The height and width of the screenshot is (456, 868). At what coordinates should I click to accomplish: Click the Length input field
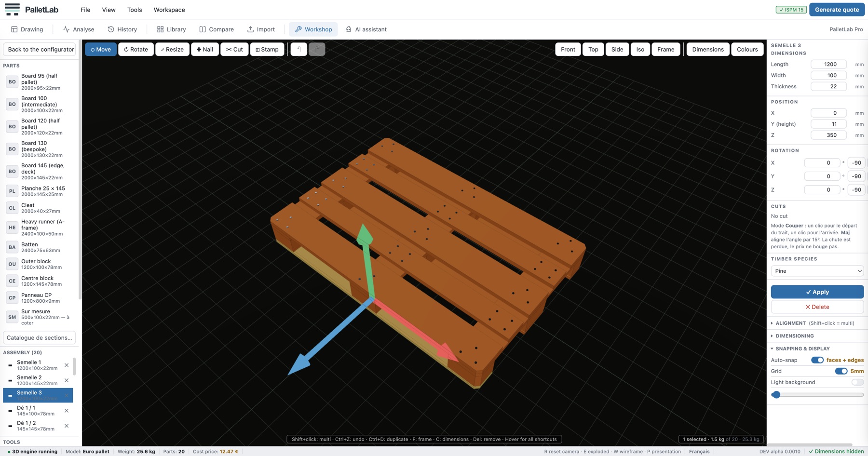(x=828, y=64)
